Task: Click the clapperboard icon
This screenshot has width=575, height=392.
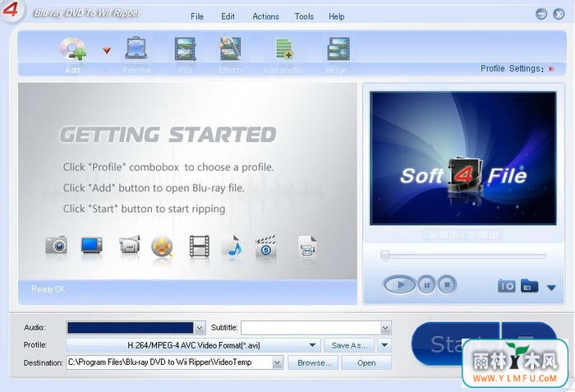Action: [265, 246]
